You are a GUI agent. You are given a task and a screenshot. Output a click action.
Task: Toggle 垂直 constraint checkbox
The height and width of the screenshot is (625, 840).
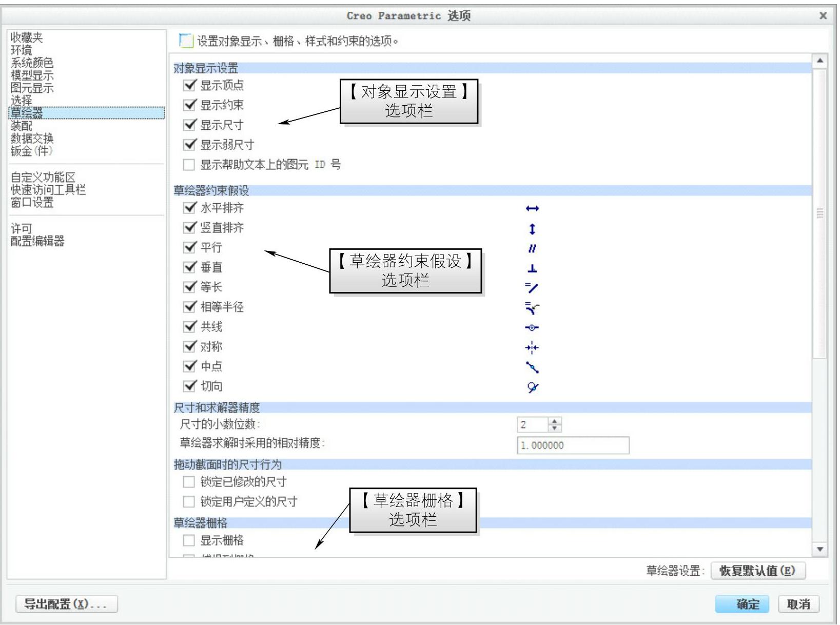pos(189,267)
